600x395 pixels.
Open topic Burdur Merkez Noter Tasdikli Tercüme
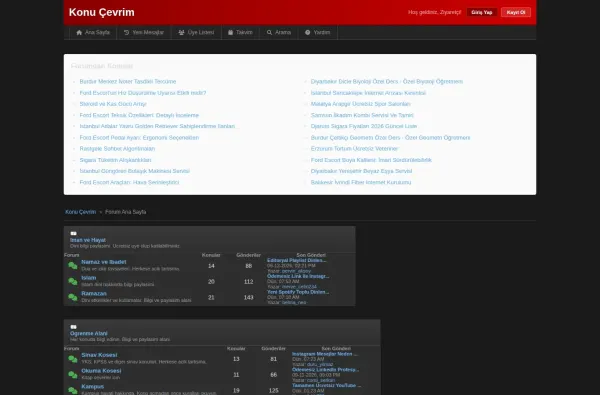(x=128, y=82)
